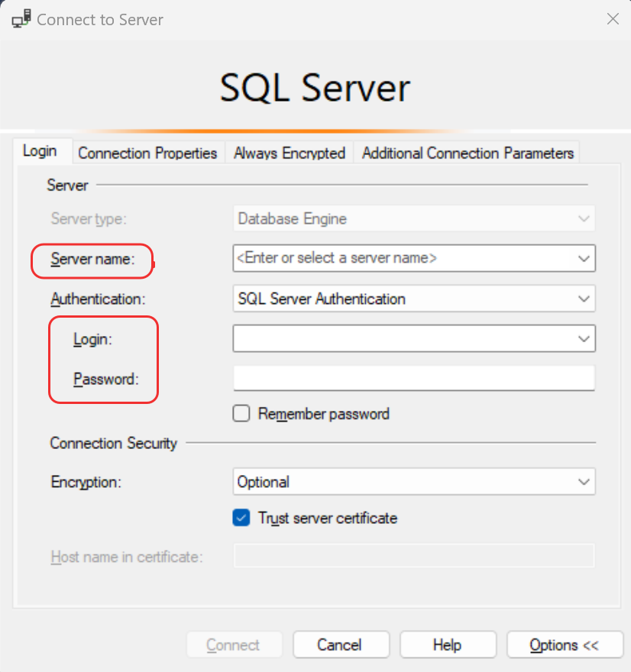Expand the Server name dropdown arrow
Screen dimensions: 631x672
(584, 258)
